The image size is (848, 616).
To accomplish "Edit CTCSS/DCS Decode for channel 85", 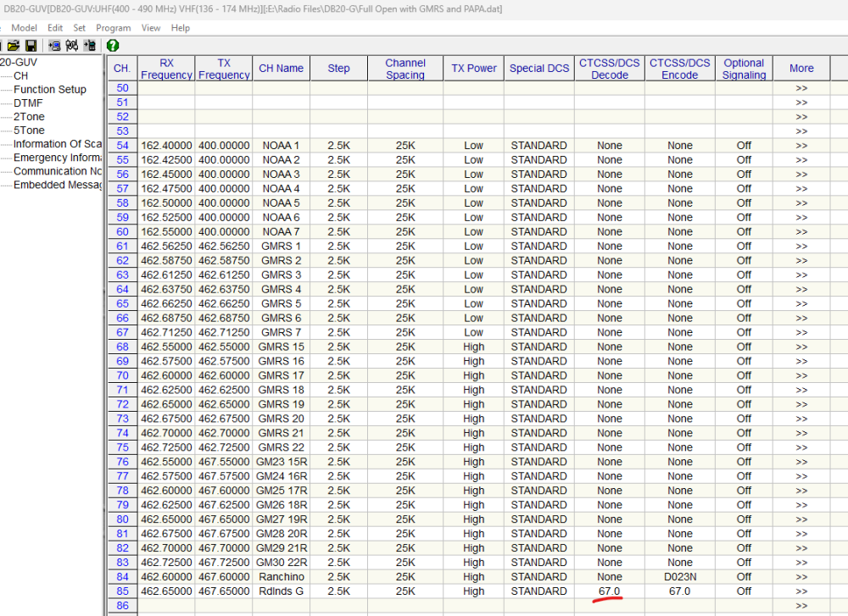I will (609, 591).
